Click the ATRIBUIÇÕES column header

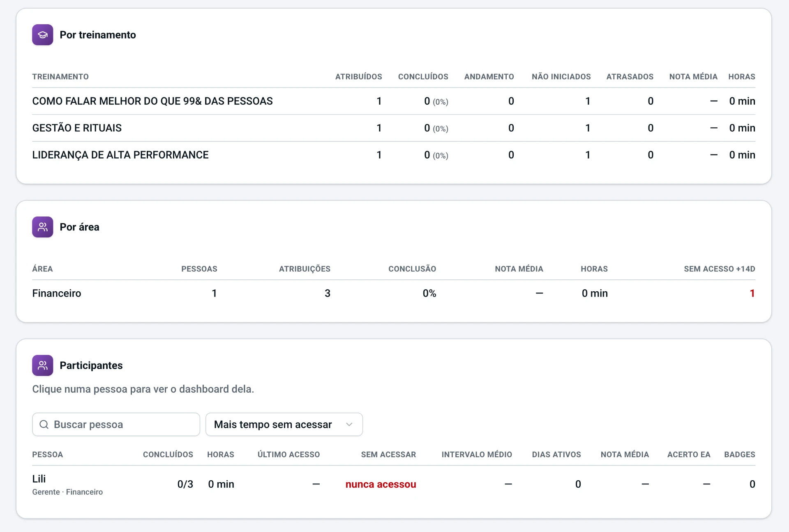coord(305,269)
